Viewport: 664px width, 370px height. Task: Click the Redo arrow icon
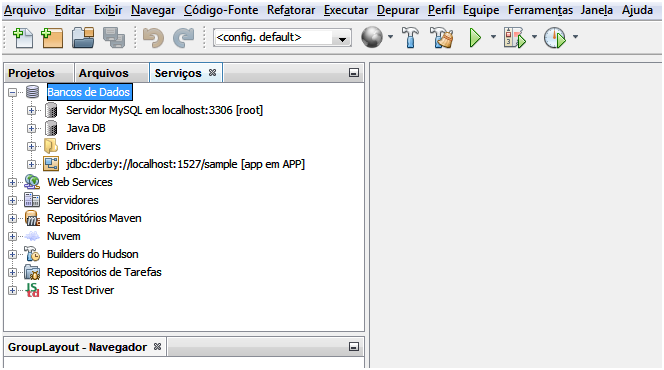(x=183, y=37)
